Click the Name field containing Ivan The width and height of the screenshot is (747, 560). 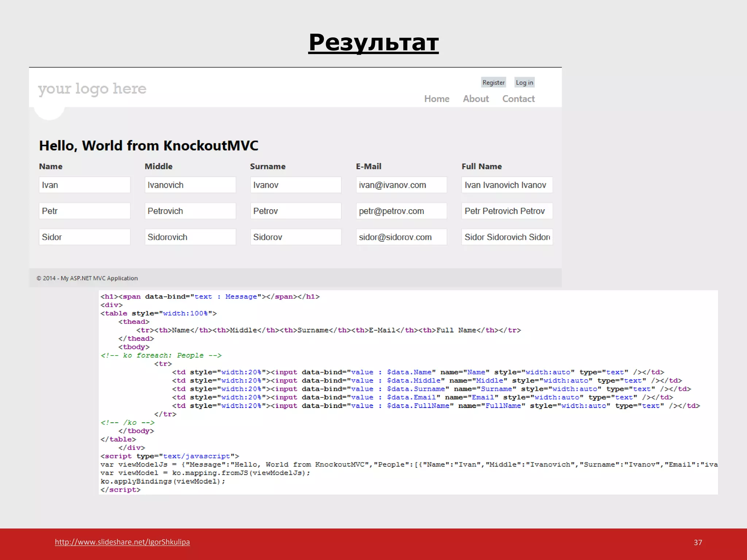(84, 185)
